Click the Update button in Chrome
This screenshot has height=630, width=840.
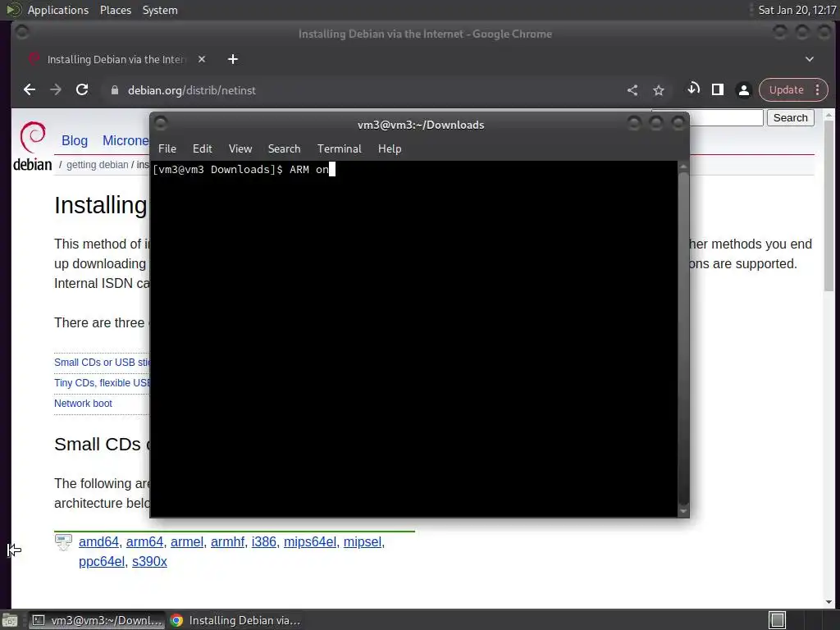[x=786, y=90]
